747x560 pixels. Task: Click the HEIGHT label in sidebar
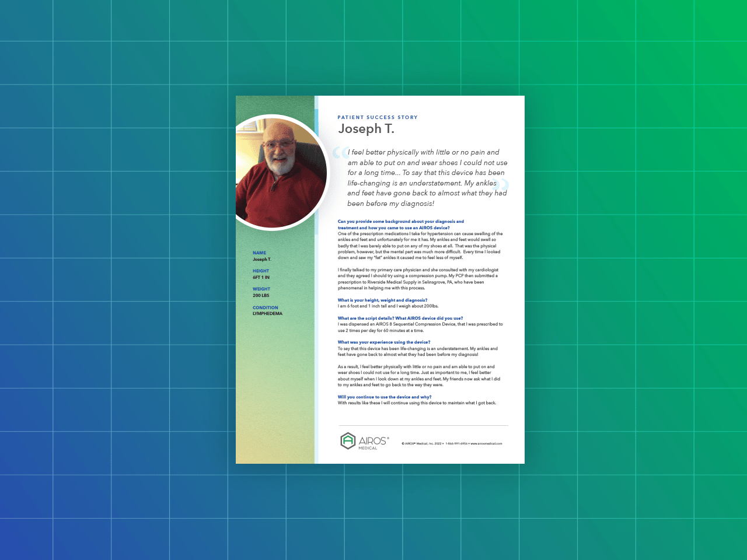tap(261, 271)
